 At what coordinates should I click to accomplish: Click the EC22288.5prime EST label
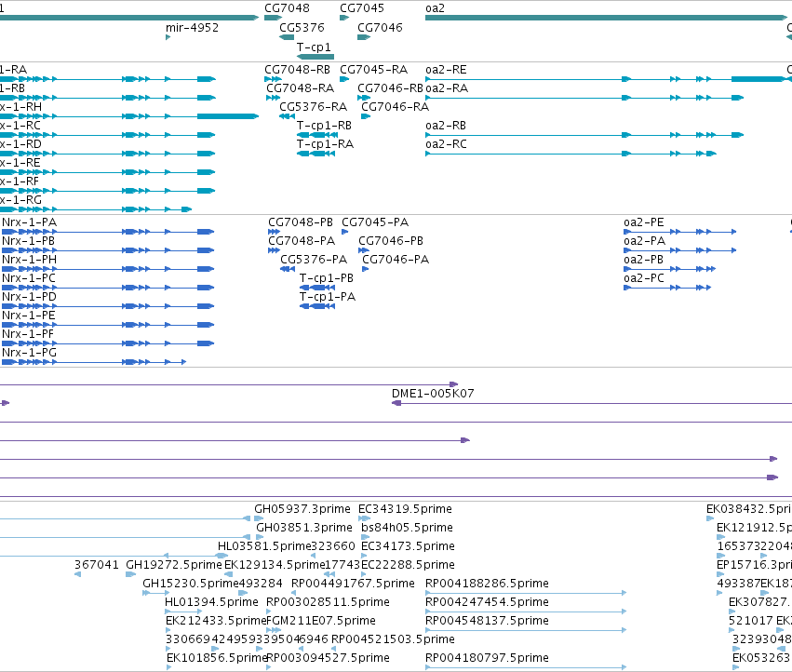(409, 565)
